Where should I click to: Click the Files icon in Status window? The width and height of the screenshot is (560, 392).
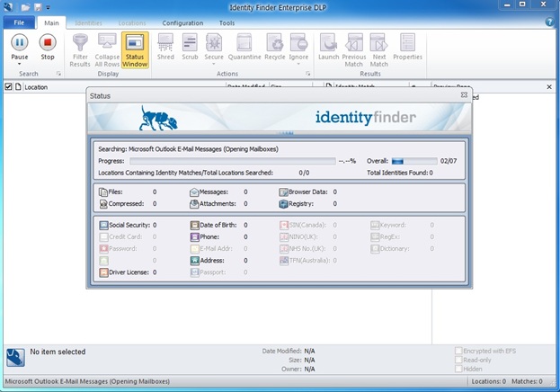[x=103, y=192]
